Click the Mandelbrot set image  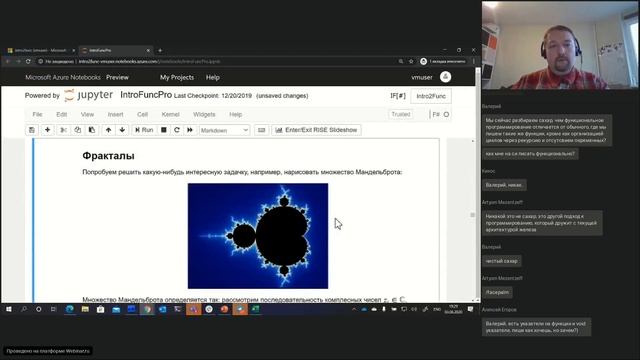[258, 236]
